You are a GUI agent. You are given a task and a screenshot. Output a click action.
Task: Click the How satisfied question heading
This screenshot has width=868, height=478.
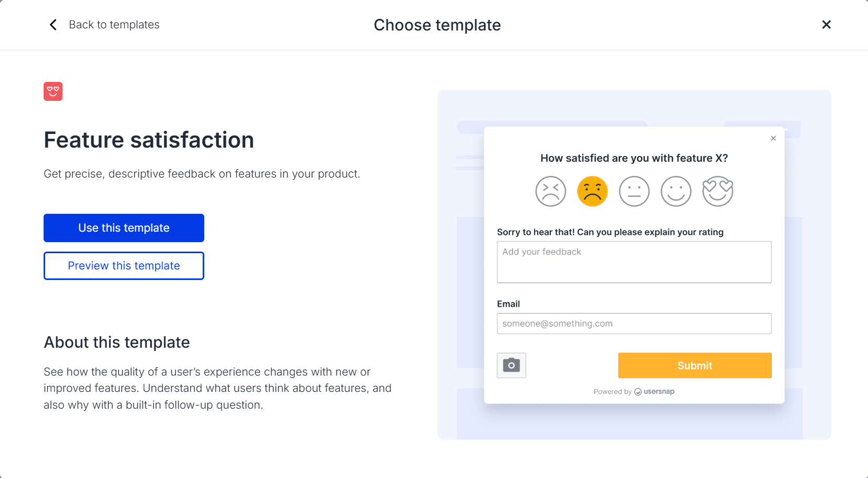tap(634, 158)
